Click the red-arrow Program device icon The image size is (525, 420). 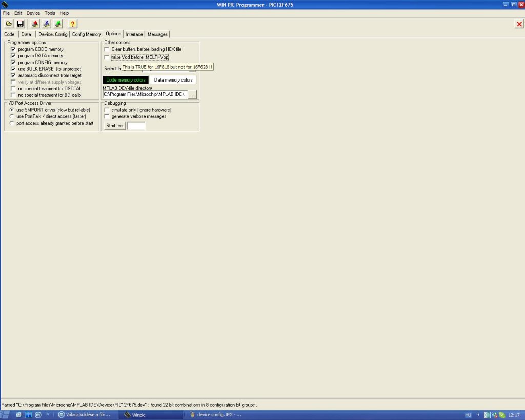click(35, 24)
